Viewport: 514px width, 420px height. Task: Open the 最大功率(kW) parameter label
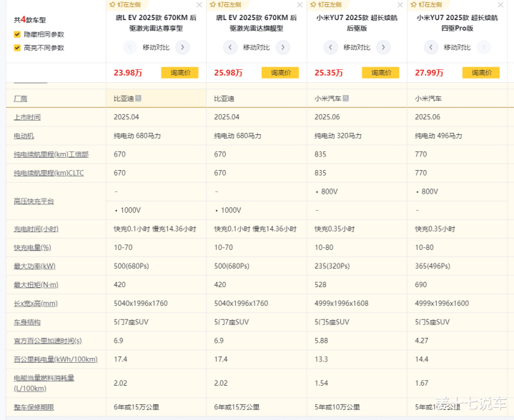click(x=34, y=266)
